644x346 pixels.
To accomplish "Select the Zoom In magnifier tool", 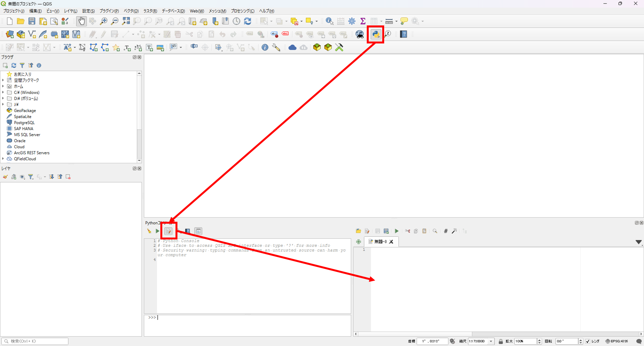I will [103, 21].
